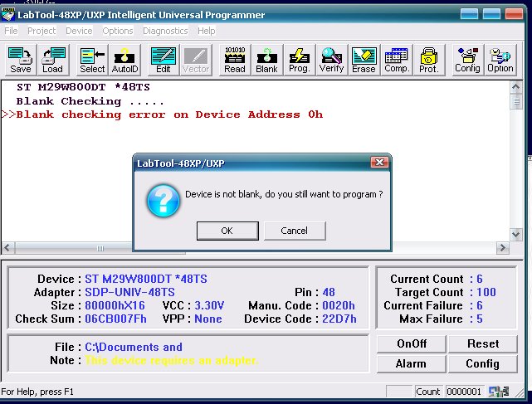The height and width of the screenshot is (404, 532).
Task: Click the yellow adapter note text
Action: click(171, 360)
